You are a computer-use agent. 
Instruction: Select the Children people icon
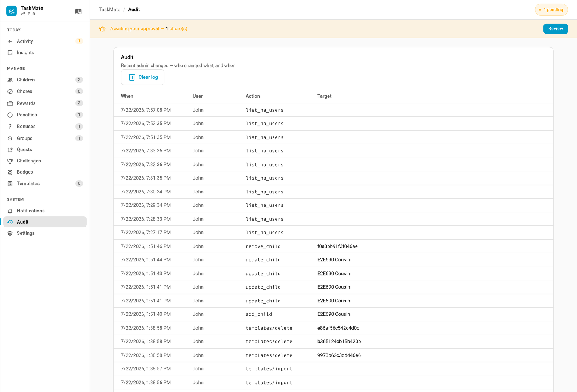[10, 80]
